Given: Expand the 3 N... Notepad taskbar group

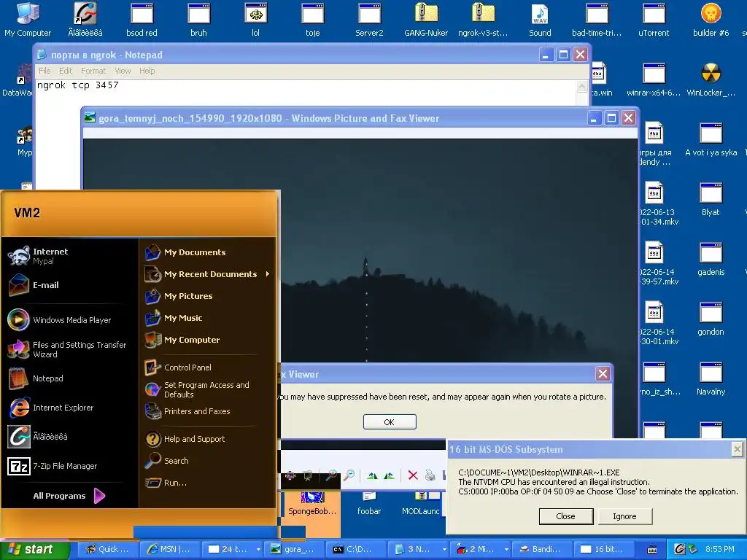Looking at the screenshot, I should (x=444, y=550).
